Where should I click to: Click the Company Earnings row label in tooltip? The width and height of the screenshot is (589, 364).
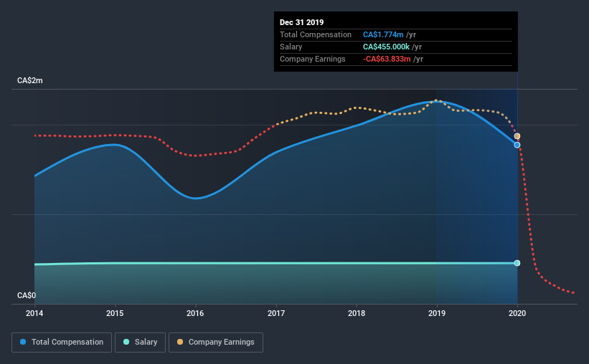point(313,59)
